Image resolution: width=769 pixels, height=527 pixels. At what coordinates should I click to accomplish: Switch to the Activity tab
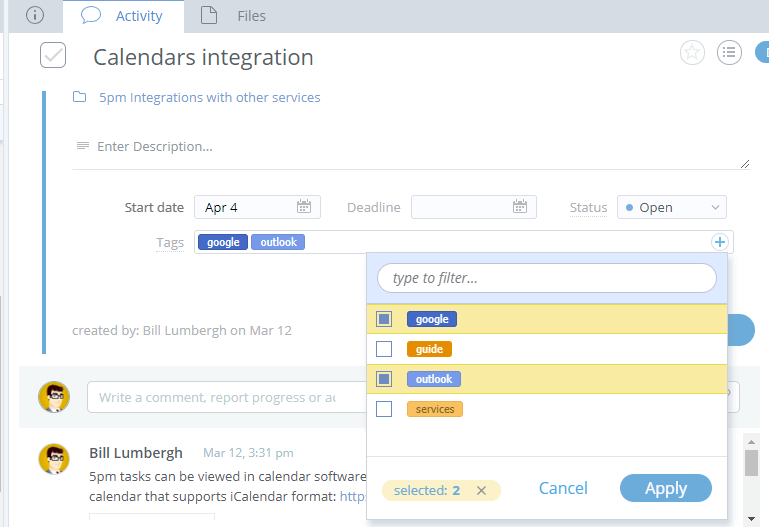(x=123, y=16)
